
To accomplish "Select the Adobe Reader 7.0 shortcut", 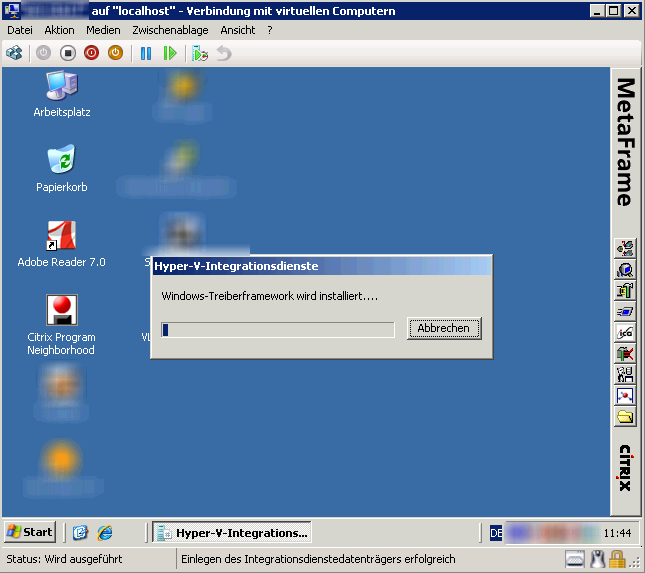I will (x=62, y=244).
